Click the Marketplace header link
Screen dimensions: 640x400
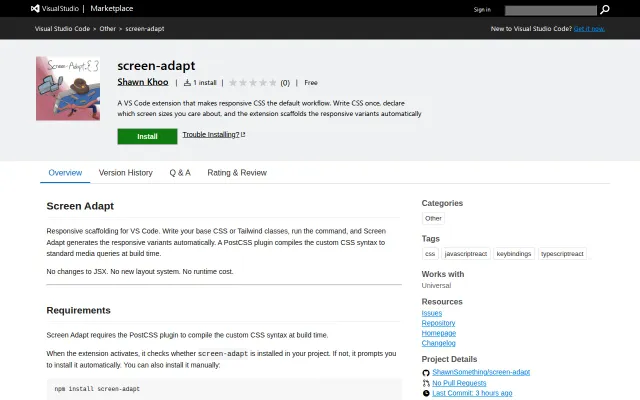coord(111,9)
